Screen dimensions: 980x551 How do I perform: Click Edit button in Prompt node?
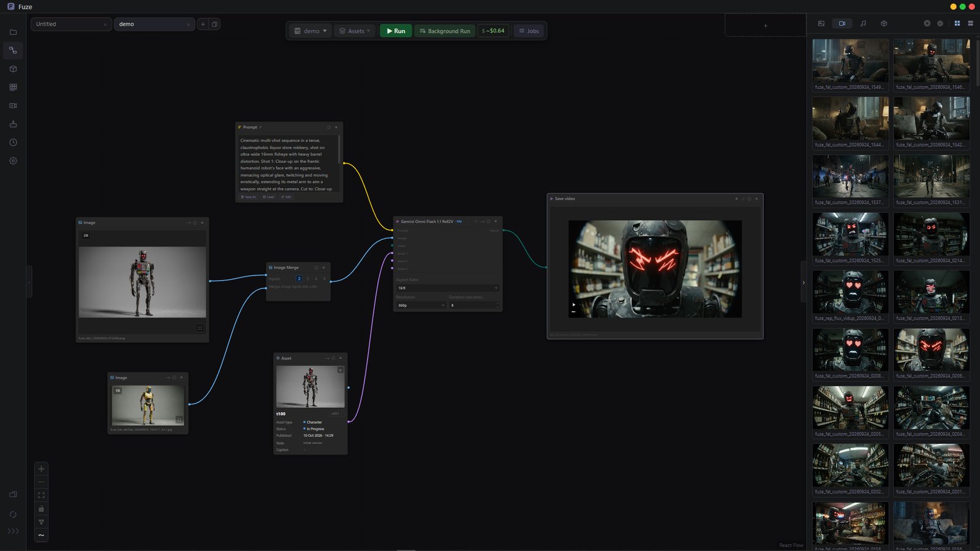[x=286, y=197]
